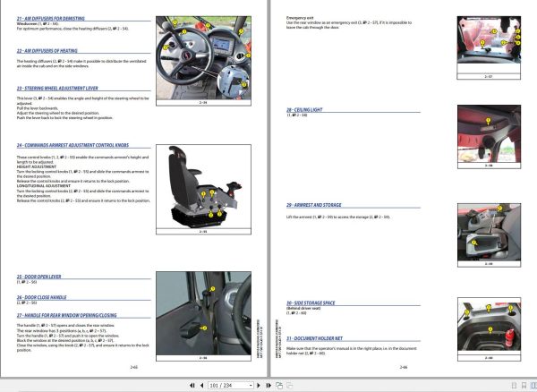Go to the next page
Viewport: 537px width, 392px height.
pos(259,386)
